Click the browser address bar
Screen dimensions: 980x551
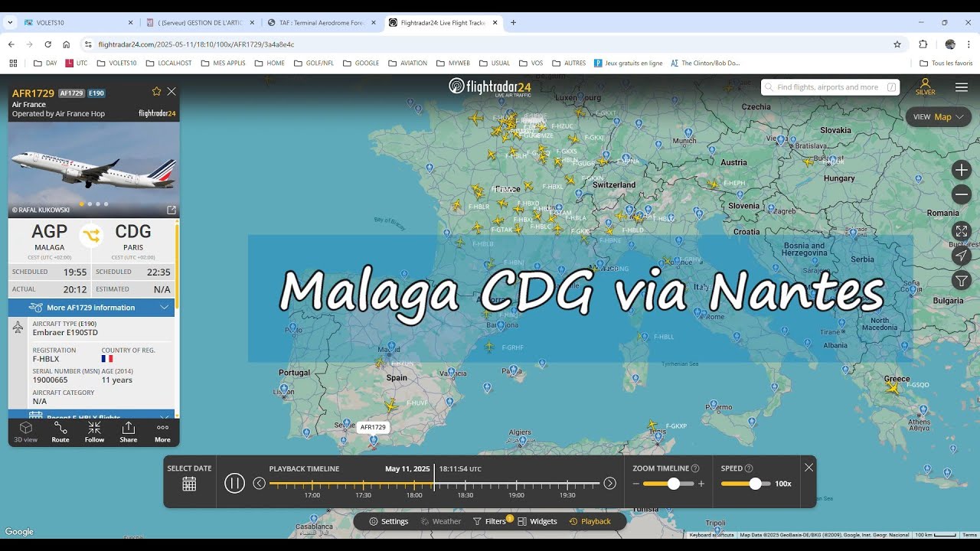[x=490, y=44]
